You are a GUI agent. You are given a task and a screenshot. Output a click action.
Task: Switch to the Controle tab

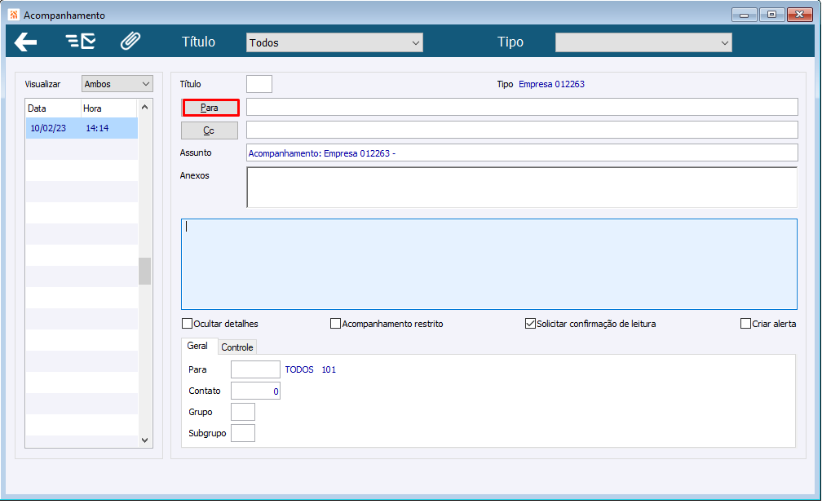pos(237,347)
